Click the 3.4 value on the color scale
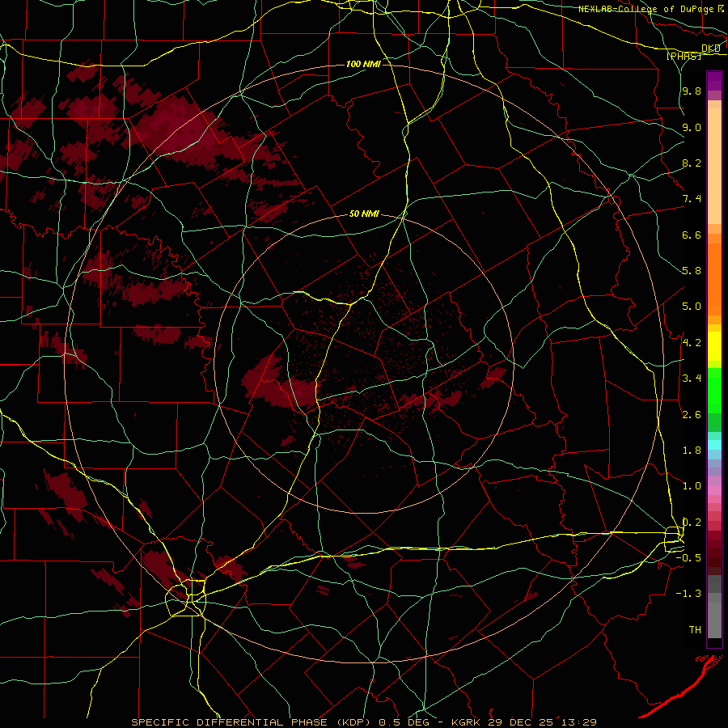Viewport: 728px width, 728px height. point(692,379)
